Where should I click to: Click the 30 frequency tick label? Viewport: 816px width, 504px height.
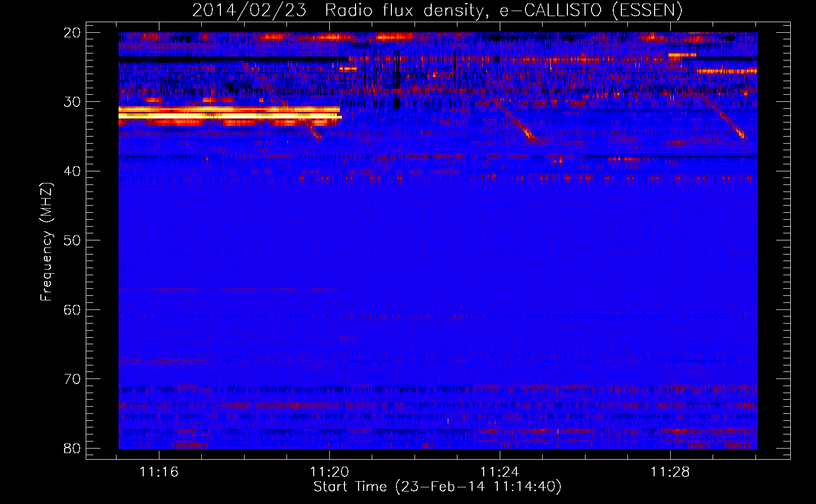pos(72,102)
